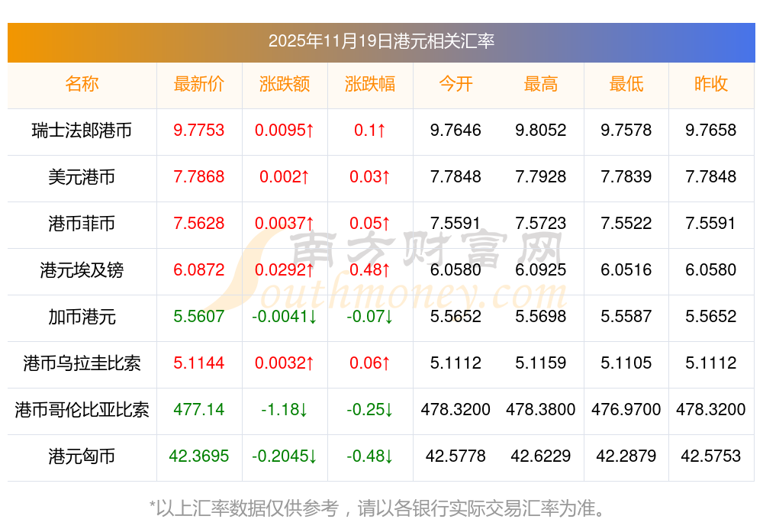Click high value 478.3800

tap(541, 409)
